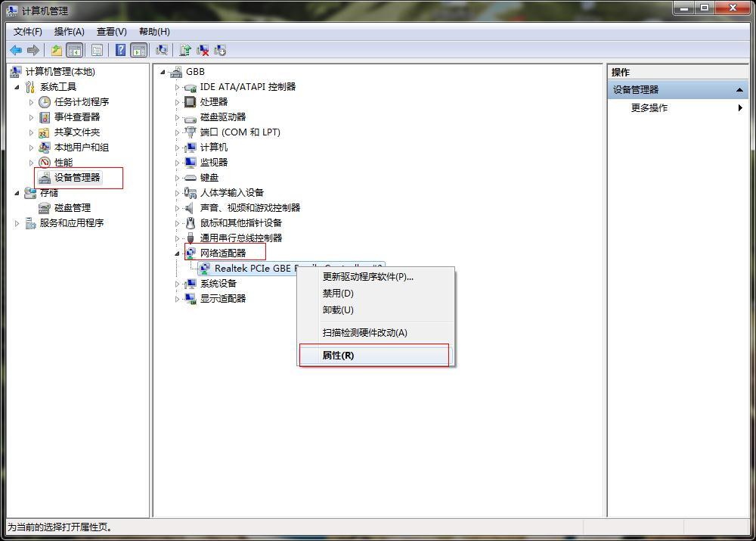Click the Up one level folder icon
756x541 pixels.
tap(57, 50)
